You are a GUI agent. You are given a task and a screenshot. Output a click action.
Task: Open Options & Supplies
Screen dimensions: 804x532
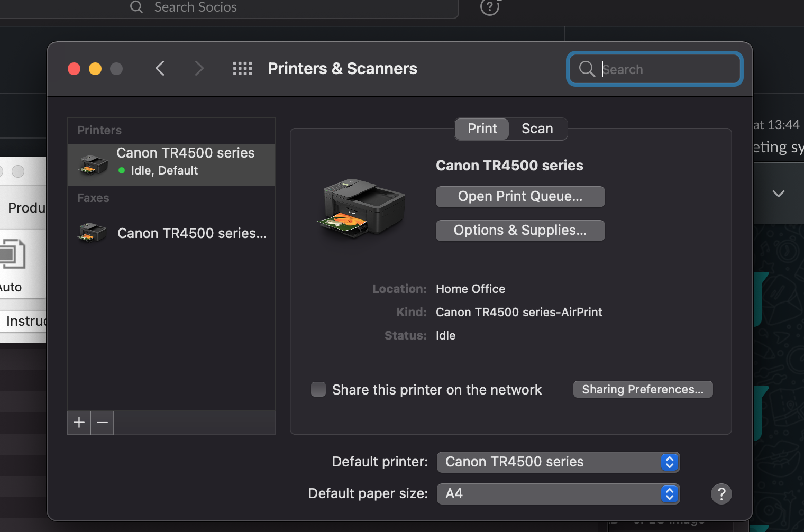520,231
